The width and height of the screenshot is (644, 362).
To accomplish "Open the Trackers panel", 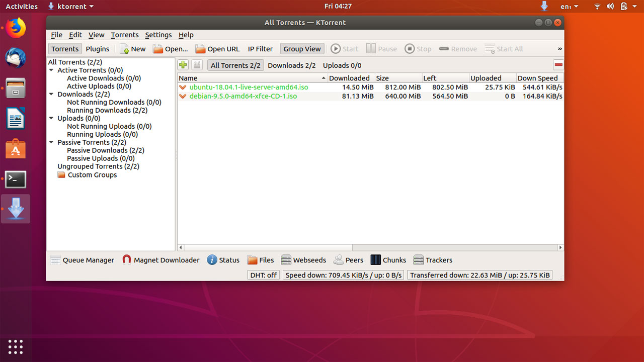I will coord(433,260).
